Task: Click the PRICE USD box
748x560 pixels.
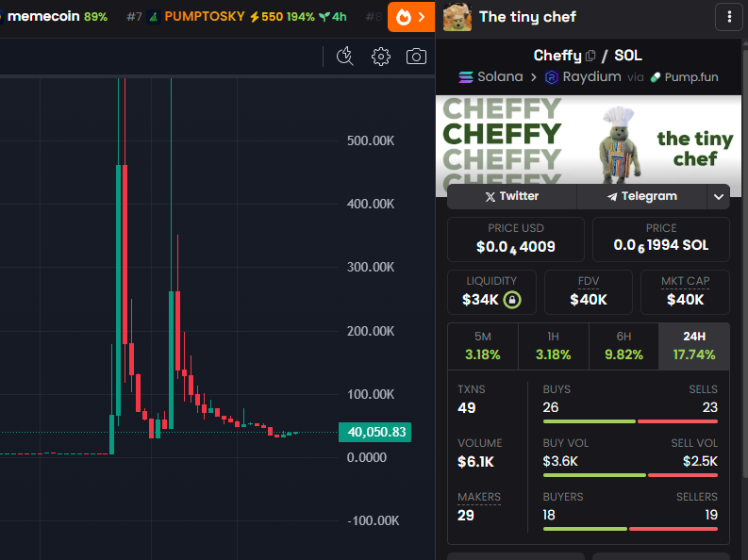Action: pos(516,239)
